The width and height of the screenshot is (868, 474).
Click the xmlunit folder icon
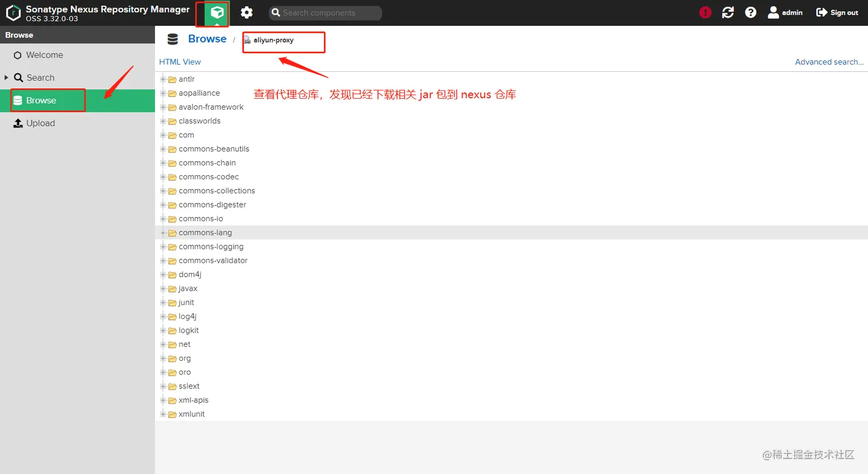click(172, 414)
